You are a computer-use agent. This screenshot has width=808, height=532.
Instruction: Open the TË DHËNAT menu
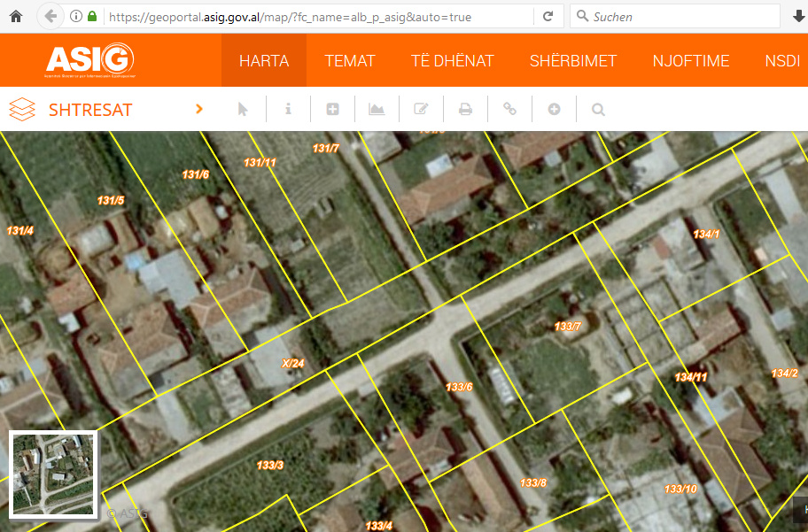(x=452, y=61)
